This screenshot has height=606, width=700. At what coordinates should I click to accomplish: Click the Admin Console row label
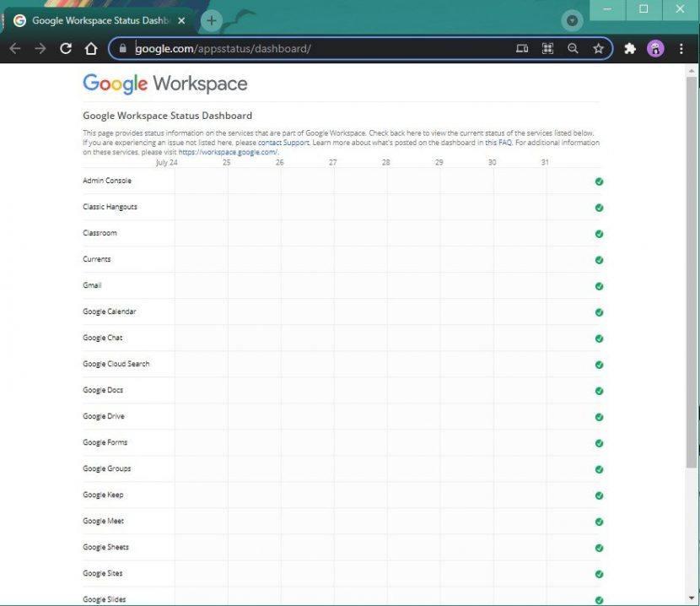pyautogui.click(x=107, y=181)
